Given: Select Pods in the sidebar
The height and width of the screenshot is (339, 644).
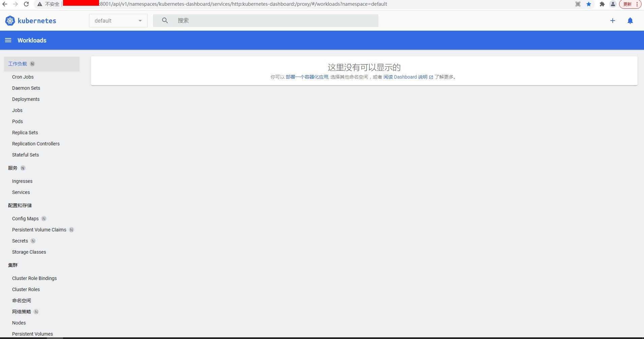Looking at the screenshot, I should (17, 121).
